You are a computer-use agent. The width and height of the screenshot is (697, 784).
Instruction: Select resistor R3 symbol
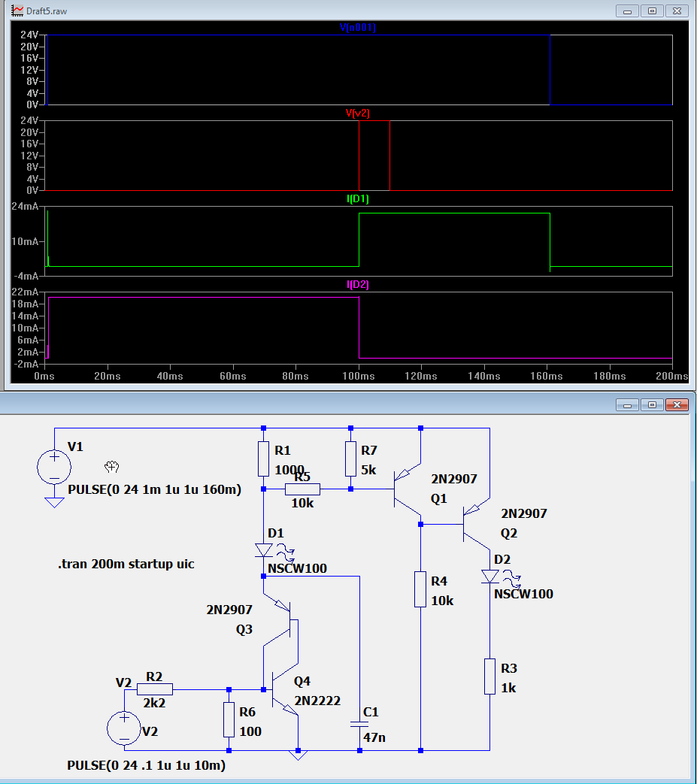pos(489,677)
